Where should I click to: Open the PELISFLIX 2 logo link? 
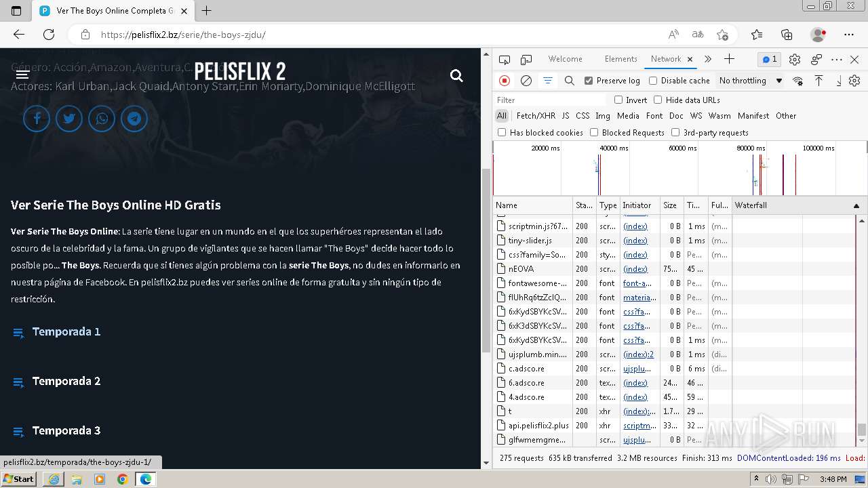tap(240, 72)
